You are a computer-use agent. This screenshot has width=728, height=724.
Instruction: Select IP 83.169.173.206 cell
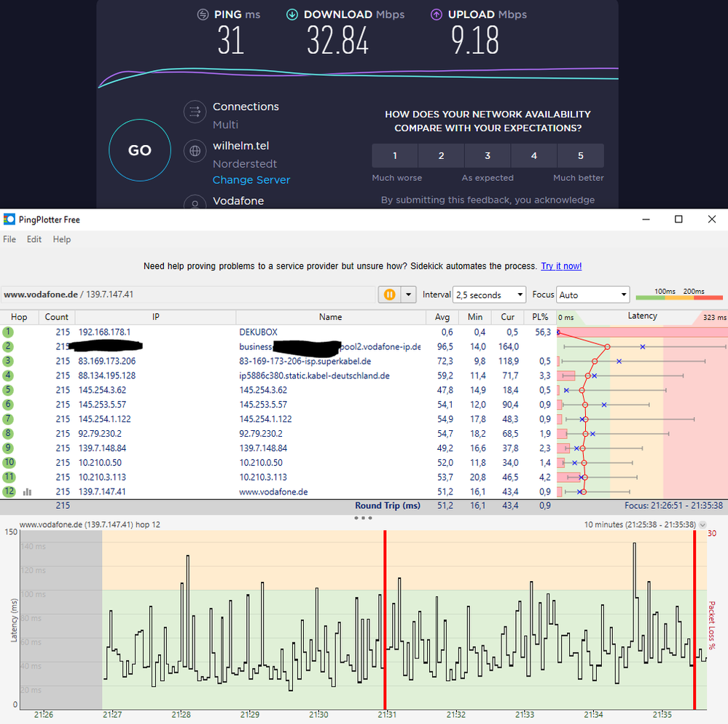click(107, 361)
